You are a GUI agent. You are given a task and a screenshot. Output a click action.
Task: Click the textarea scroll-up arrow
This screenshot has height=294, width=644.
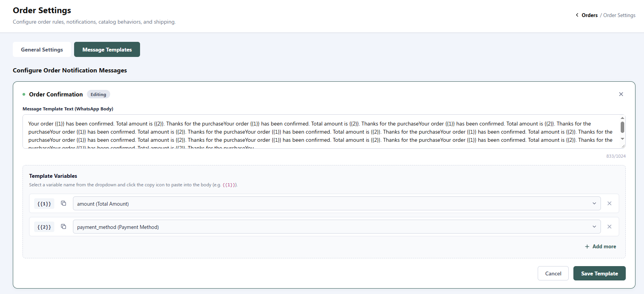[622, 118]
